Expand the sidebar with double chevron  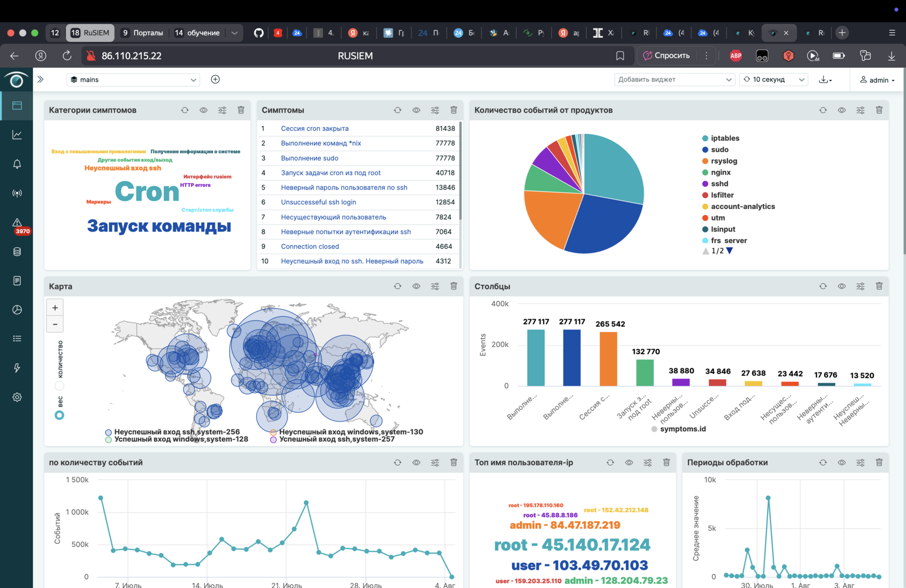pyautogui.click(x=40, y=79)
